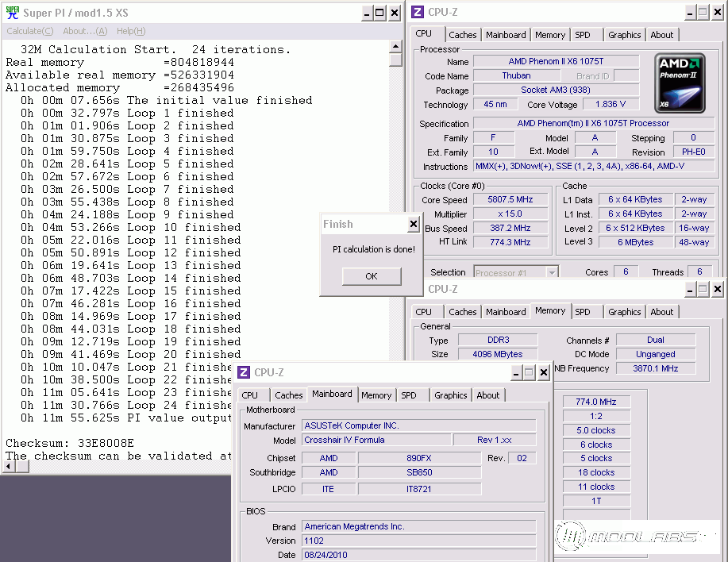Open the About tab in the top CPU-Z window
728x562 pixels.
click(x=661, y=35)
